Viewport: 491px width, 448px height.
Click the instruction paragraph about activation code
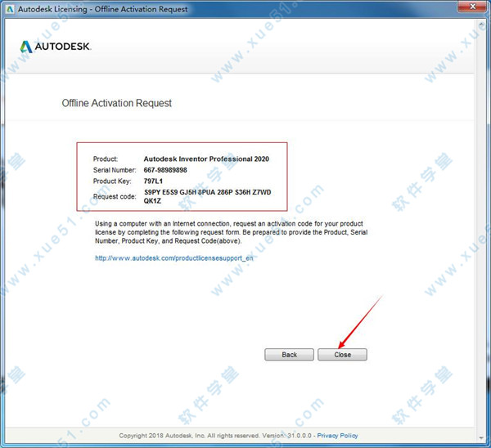coord(231,232)
